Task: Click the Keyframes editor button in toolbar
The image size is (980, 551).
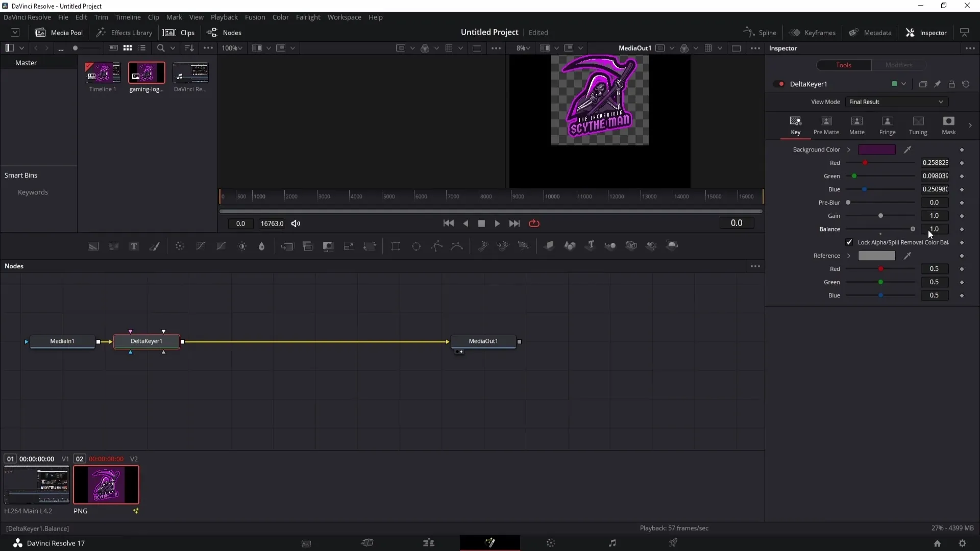Action: [813, 32]
